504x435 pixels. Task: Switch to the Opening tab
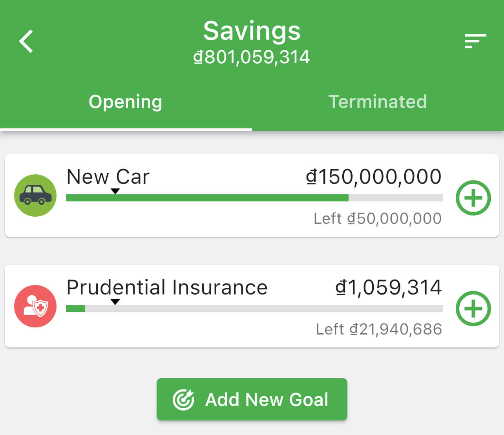pos(126,102)
